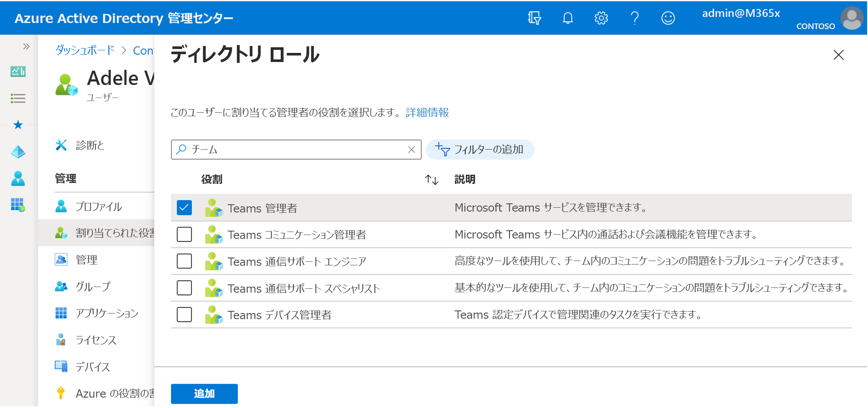
Task: Click the Teams 認定デバイス description text
Action: (578, 315)
